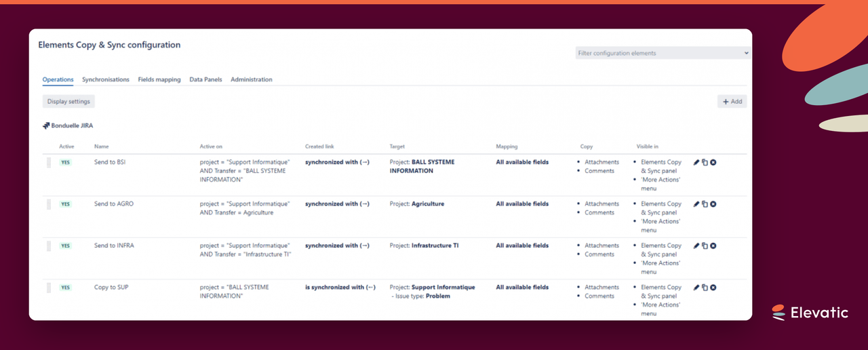The image size is (868, 350).
Task: Open the Data Panels tab
Action: pos(205,79)
